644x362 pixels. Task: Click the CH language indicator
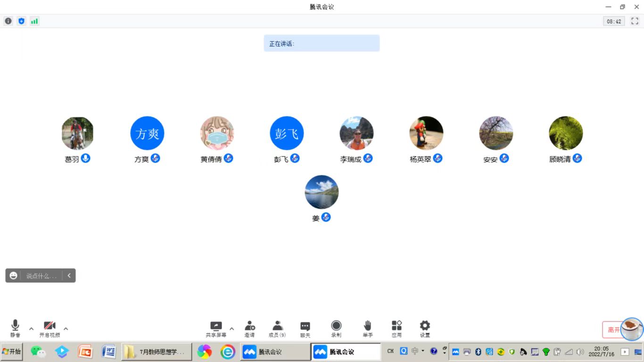tap(390, 351)
